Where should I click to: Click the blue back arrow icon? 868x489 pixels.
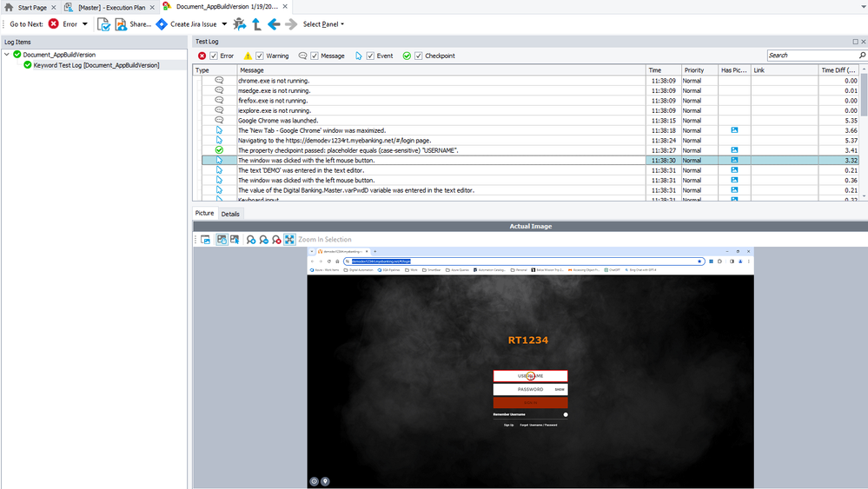(x=274, y=24)
